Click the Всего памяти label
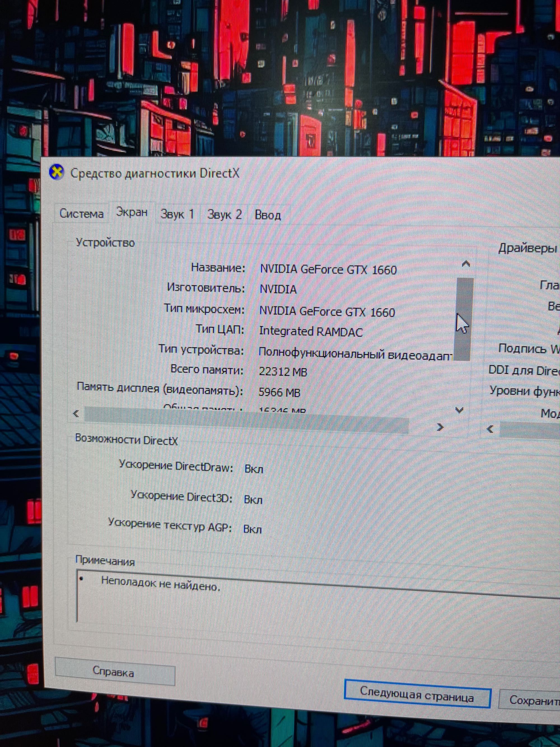Viewport: 560px width, 747px height. click(207, 369)
